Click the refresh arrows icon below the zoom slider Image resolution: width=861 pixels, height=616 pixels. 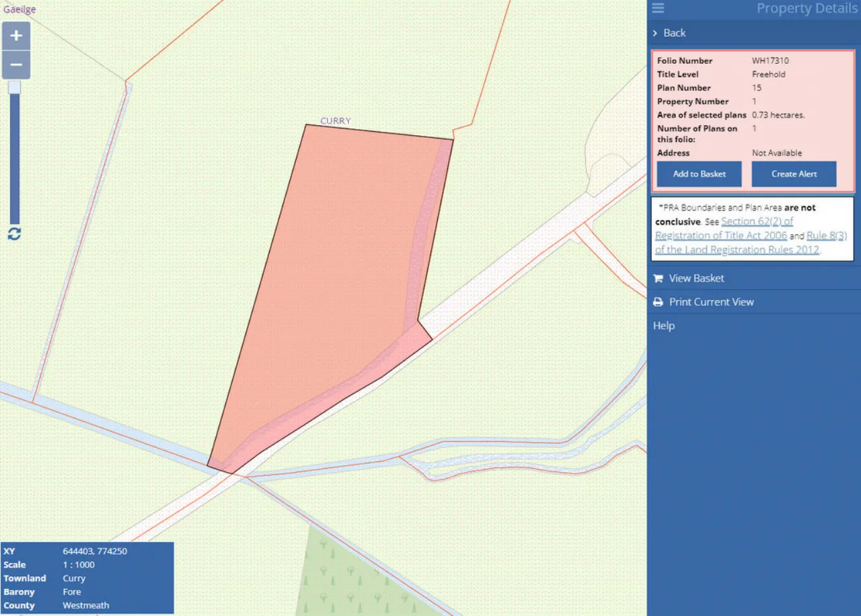pos(14,234)
